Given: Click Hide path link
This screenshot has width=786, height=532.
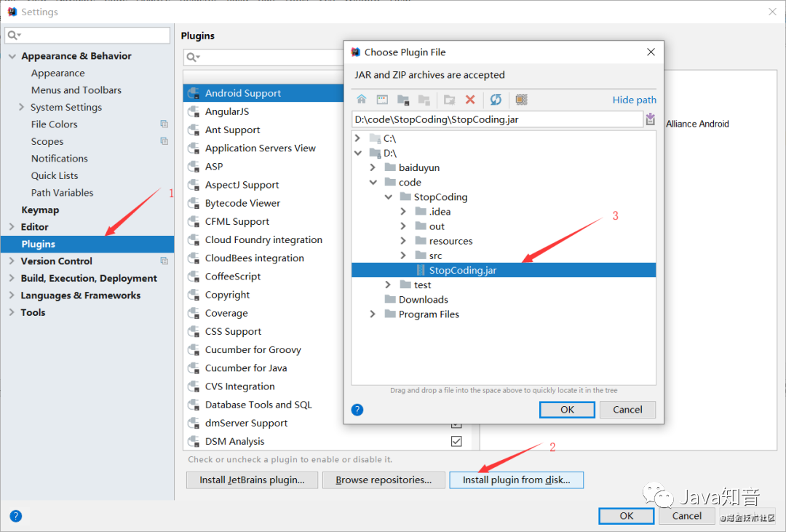Looking at the screenshot, I should (634, 100).
